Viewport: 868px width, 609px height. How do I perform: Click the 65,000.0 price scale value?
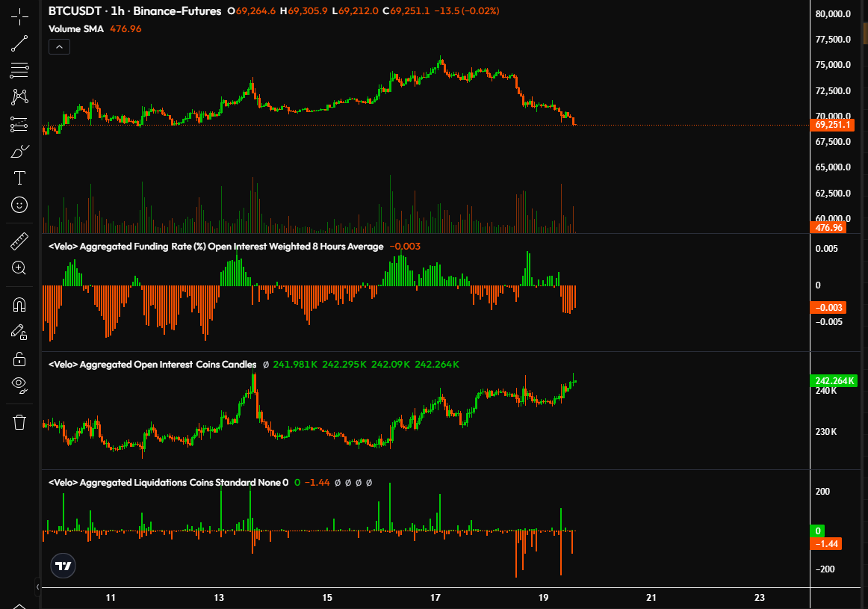click(833, 167)
